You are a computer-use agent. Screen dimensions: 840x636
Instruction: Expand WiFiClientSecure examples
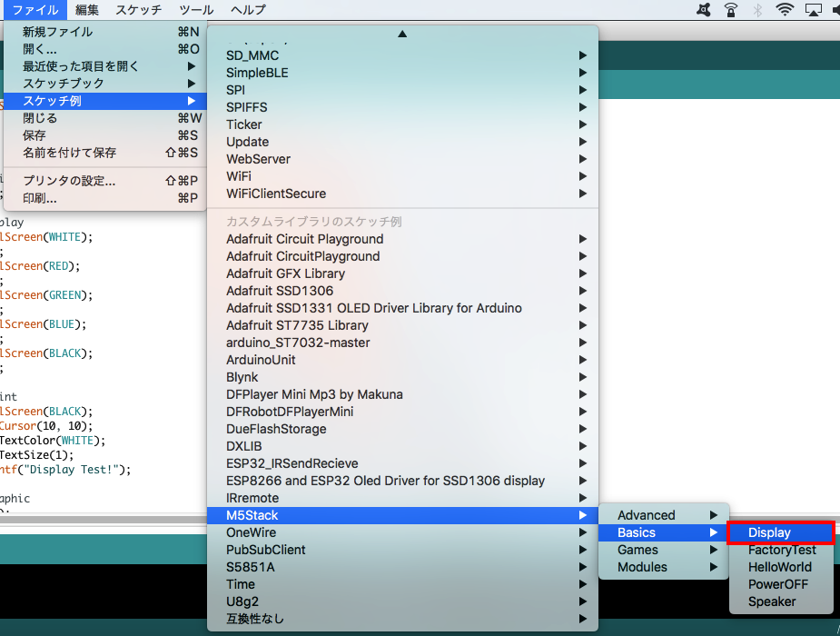point(402,194)
